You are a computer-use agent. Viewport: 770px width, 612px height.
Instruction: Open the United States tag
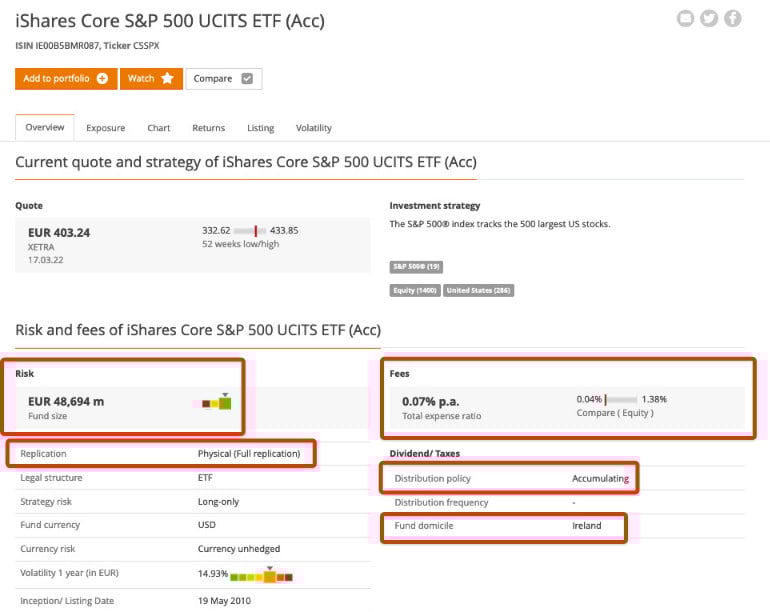point(478,291)
